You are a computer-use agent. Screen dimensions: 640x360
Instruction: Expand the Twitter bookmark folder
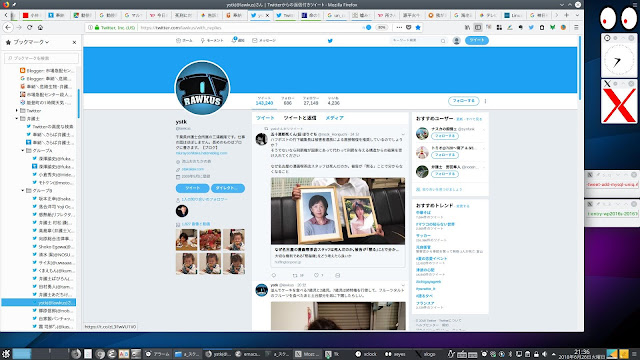[x=17, y=111]
